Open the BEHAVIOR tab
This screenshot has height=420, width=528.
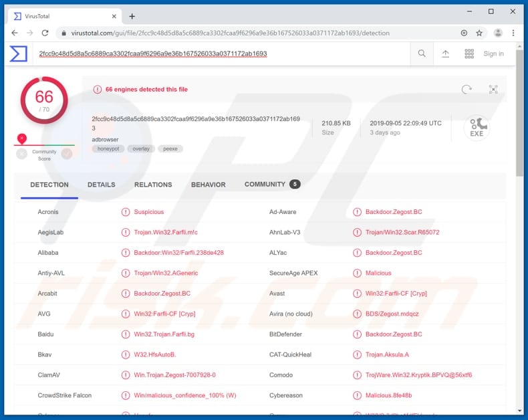[x=209, y=185]
